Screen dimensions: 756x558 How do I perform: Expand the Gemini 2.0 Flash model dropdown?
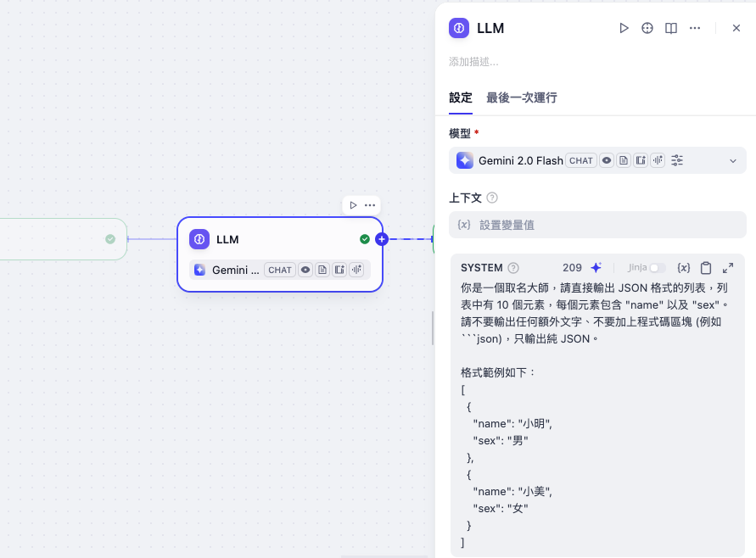coord(733,160)
